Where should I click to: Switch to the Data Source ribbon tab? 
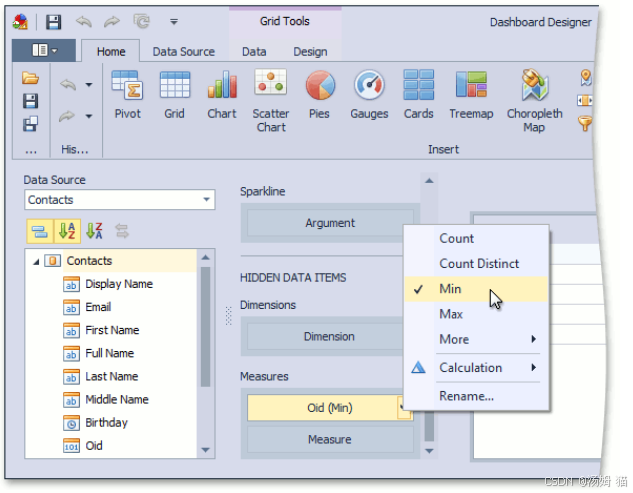pyautogui.click(x=183, y=51)
